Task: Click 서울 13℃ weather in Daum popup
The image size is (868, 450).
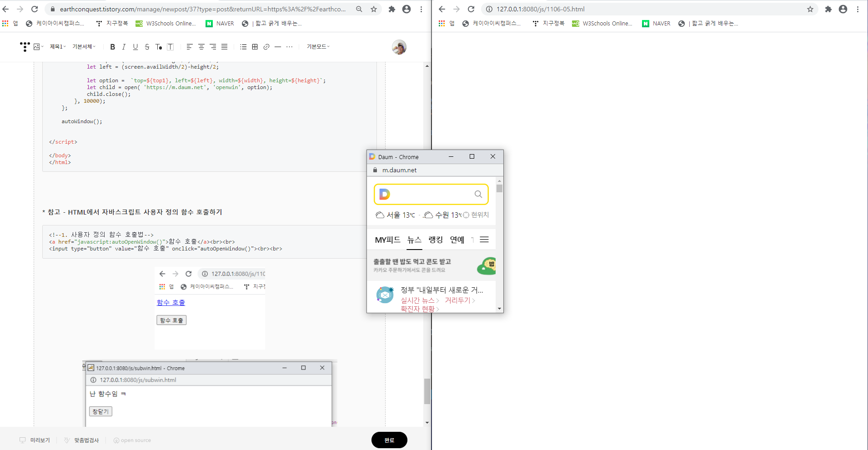Action: pyautogui.click(x=395, y=215)
